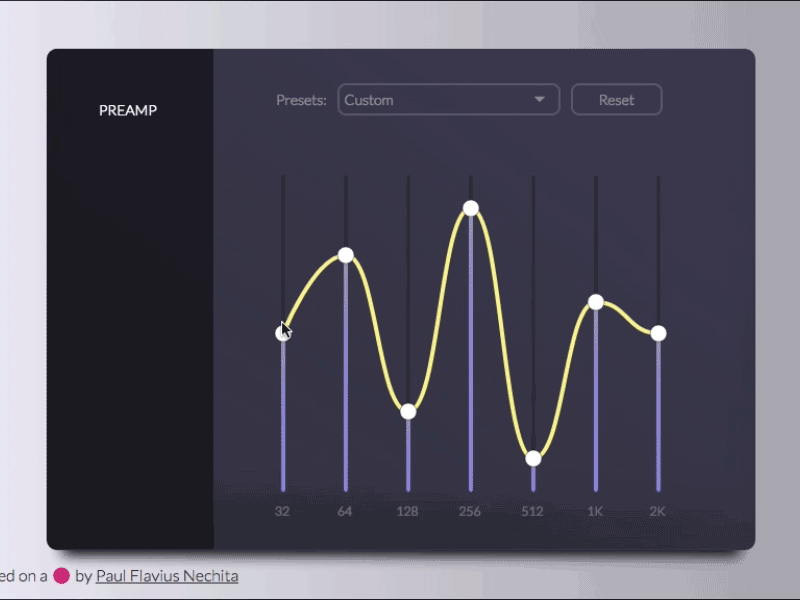
Task: Select the lowest knob on the 512 band
Action: 533,456
